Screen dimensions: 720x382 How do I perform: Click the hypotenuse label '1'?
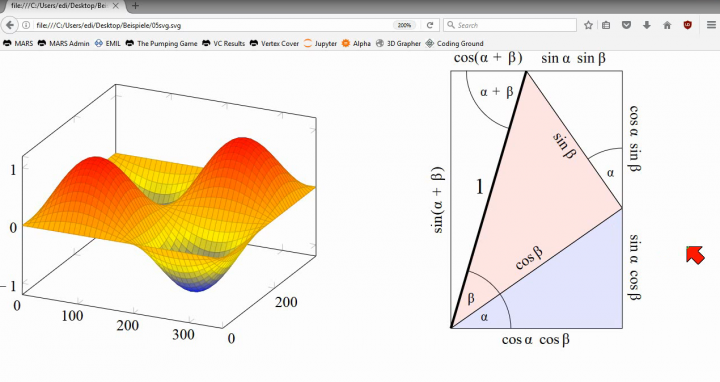coord(479,187)
